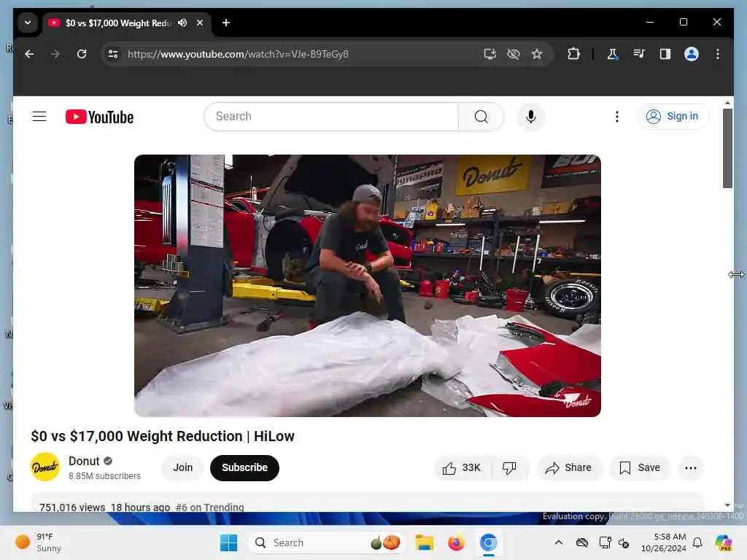Click the scrollbar down arrow
The height and width of the screenshot is (560, 747).
[x=727, y=505]
